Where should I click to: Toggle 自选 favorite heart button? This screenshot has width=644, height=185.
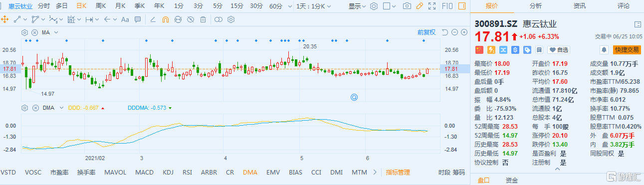[559, 50]
